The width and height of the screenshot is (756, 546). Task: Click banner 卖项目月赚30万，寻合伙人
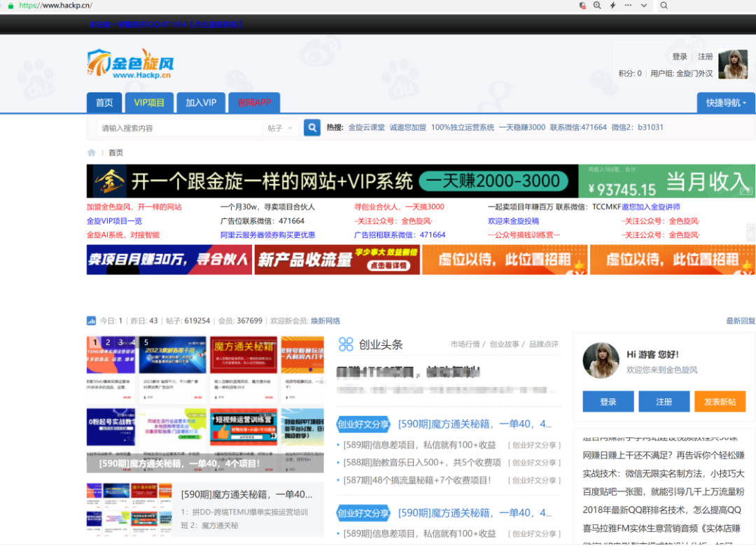(x=169, y=260)
